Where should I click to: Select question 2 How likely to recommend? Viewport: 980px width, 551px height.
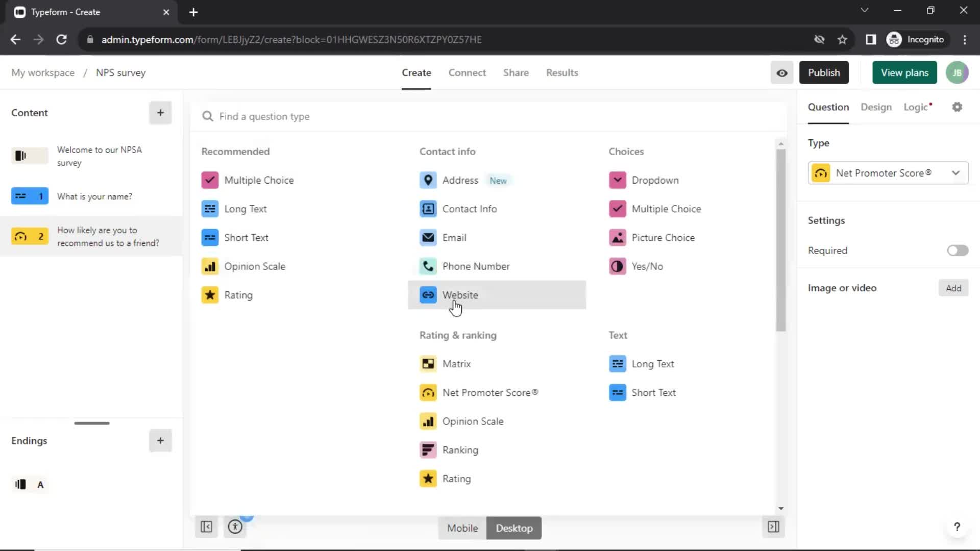coord(91,236)
